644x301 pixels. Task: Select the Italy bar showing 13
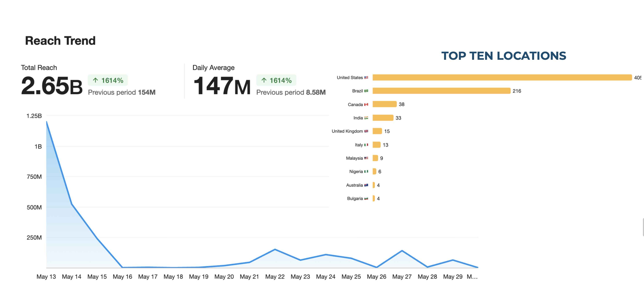pos(377,145)
